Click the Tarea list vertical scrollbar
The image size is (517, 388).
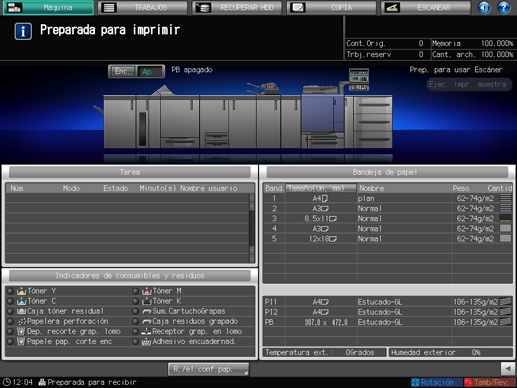click(x=252, y=228)
